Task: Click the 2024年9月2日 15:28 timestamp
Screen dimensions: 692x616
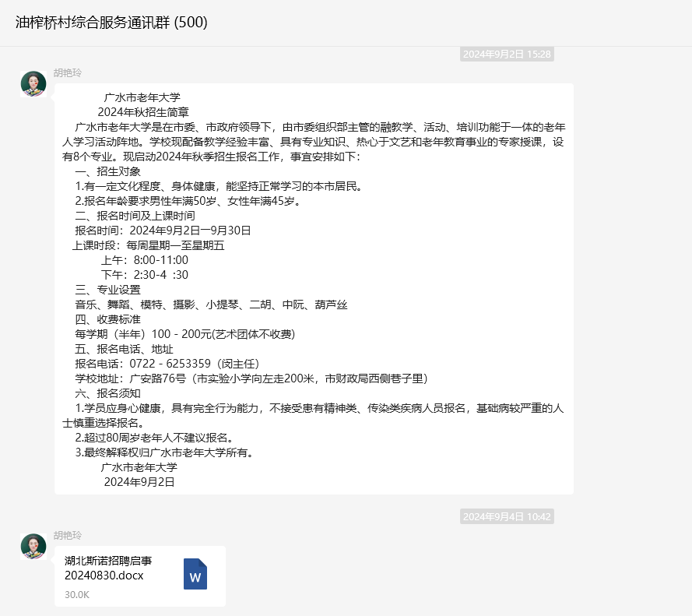Action: (507, 55)
